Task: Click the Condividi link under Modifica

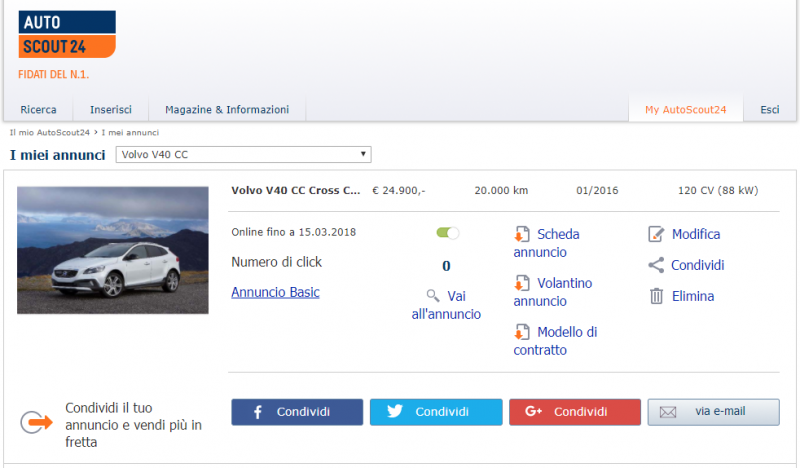Action: (x=697, y=265)
